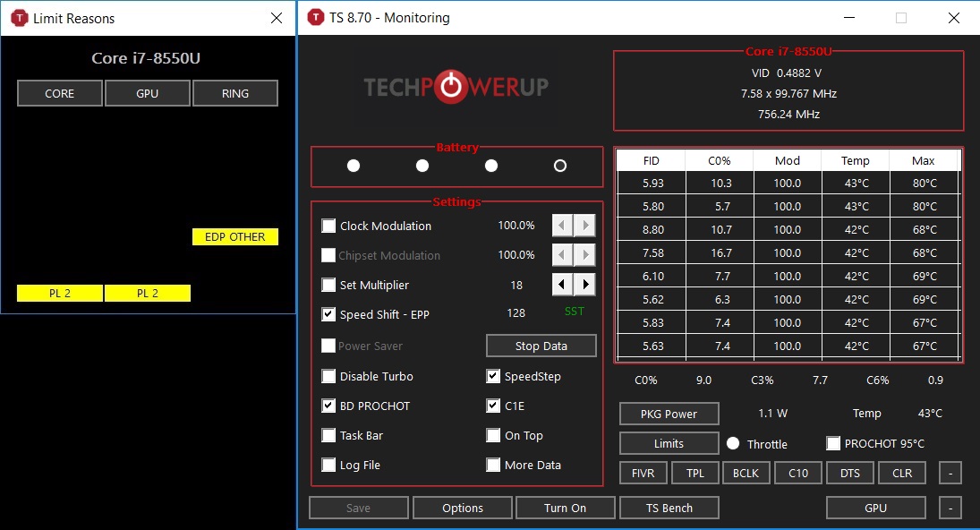Click the 1.1 W package power value

773,413
